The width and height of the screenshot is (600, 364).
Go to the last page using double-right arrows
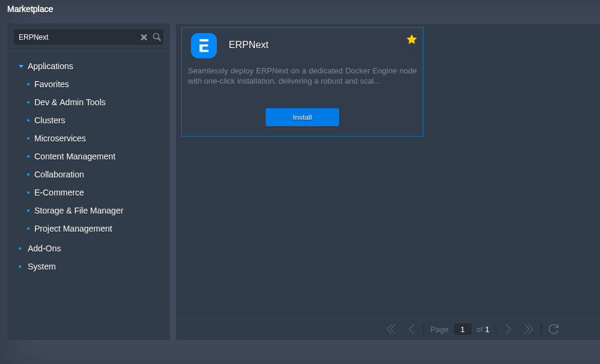tap(529, 329)
